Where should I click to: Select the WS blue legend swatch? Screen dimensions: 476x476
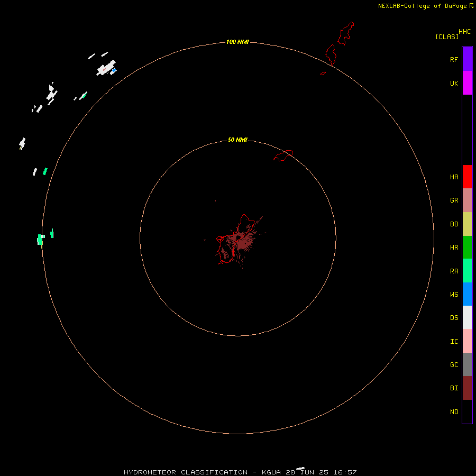pos(467,294)
